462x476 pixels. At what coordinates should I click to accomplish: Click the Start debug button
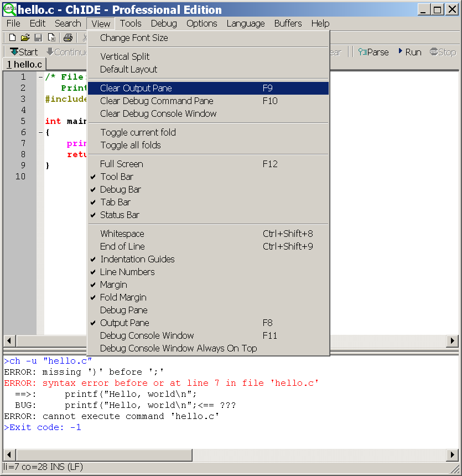point(24,52)
